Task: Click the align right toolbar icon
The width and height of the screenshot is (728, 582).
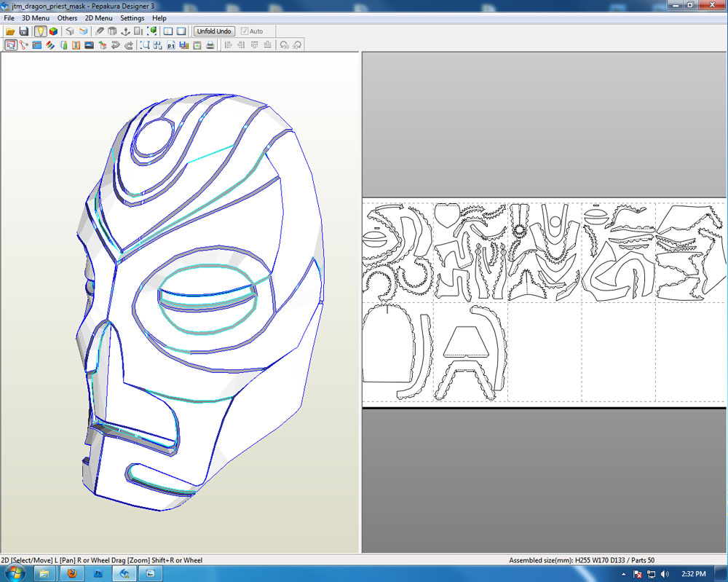Action: point(241,45)
